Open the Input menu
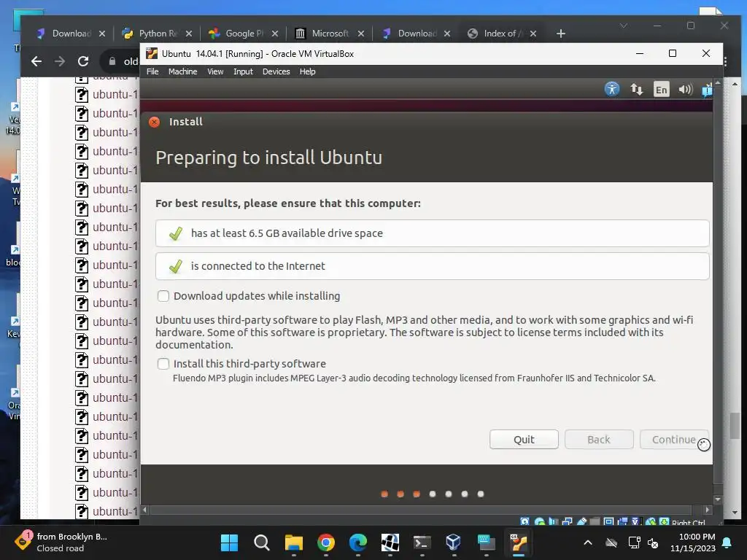This screenshot has width=747, height=560. [x=243, y=71]
